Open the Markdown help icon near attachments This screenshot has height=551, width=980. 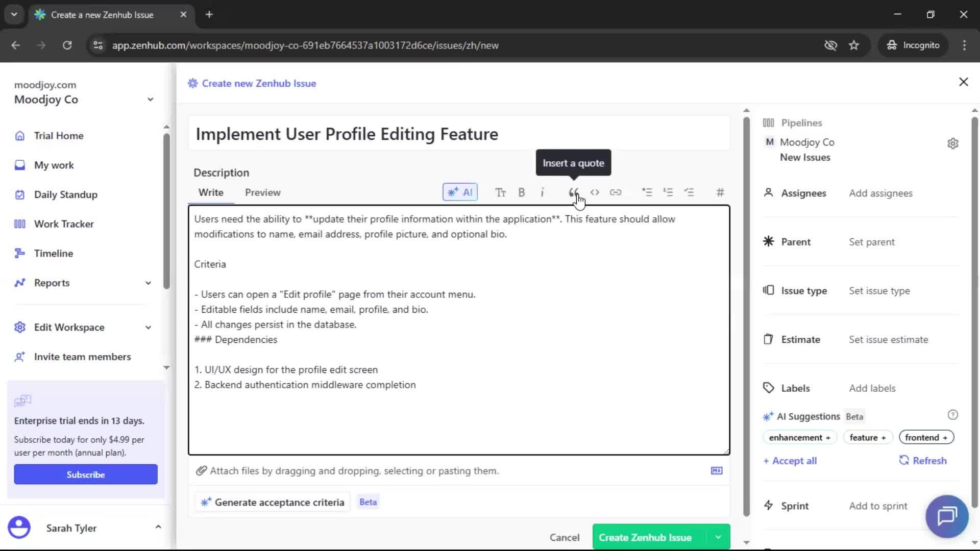716,470
